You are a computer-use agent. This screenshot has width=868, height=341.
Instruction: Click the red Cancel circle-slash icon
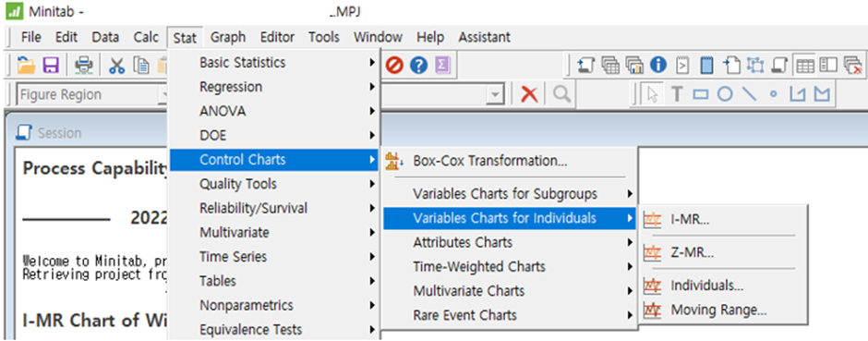(x=394, y=67)
